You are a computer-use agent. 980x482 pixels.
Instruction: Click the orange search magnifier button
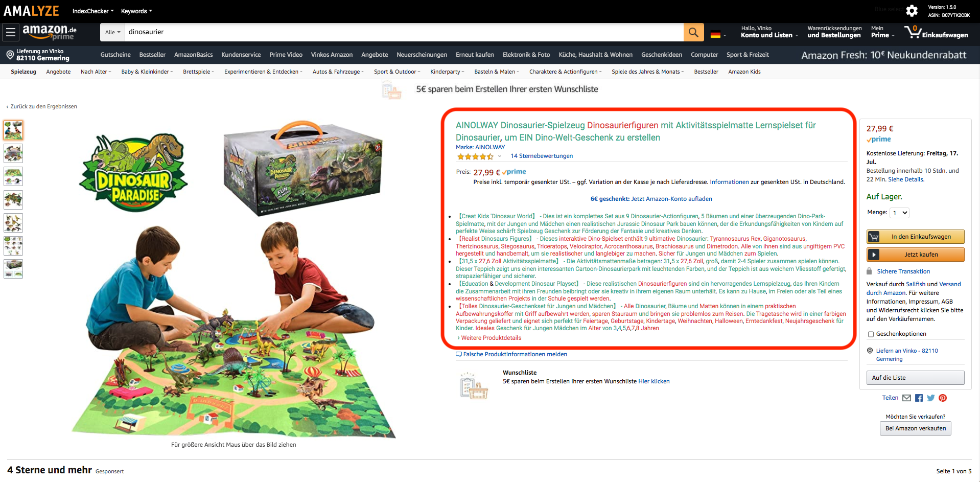pyautogui.click(x=693, y=32)
